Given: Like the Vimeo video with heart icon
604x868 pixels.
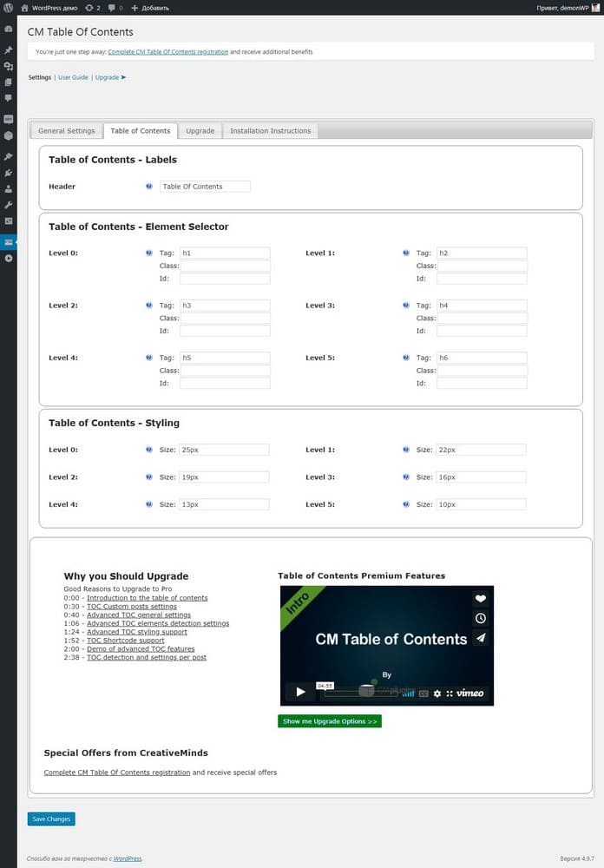Looking at the screenshot, I should (481, 598).
